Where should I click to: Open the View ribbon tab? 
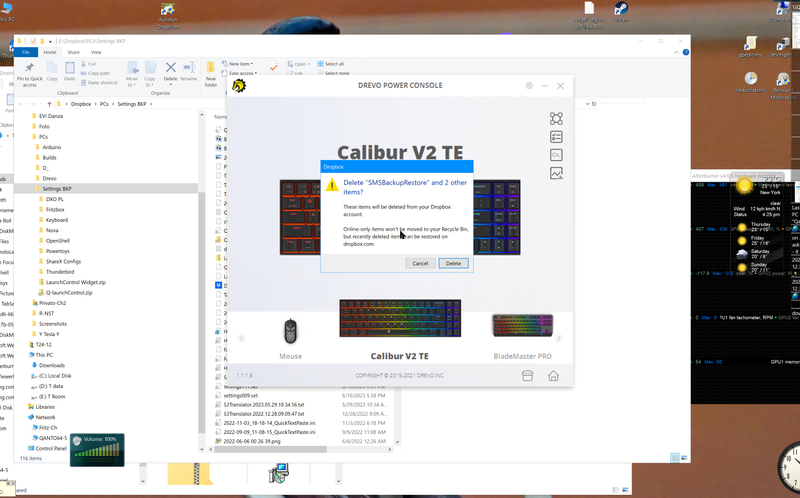tap(97, 52)
